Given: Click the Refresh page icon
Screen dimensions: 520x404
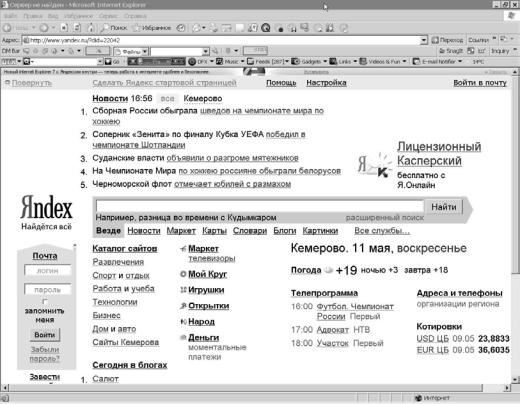Looking at the screenshot, I should [x=77, y=28].
